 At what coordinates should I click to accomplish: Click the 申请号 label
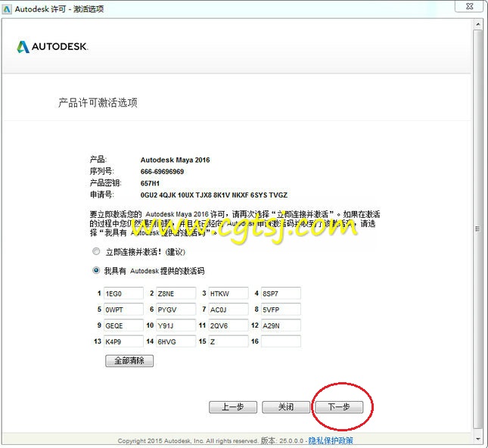pos(102,195)
